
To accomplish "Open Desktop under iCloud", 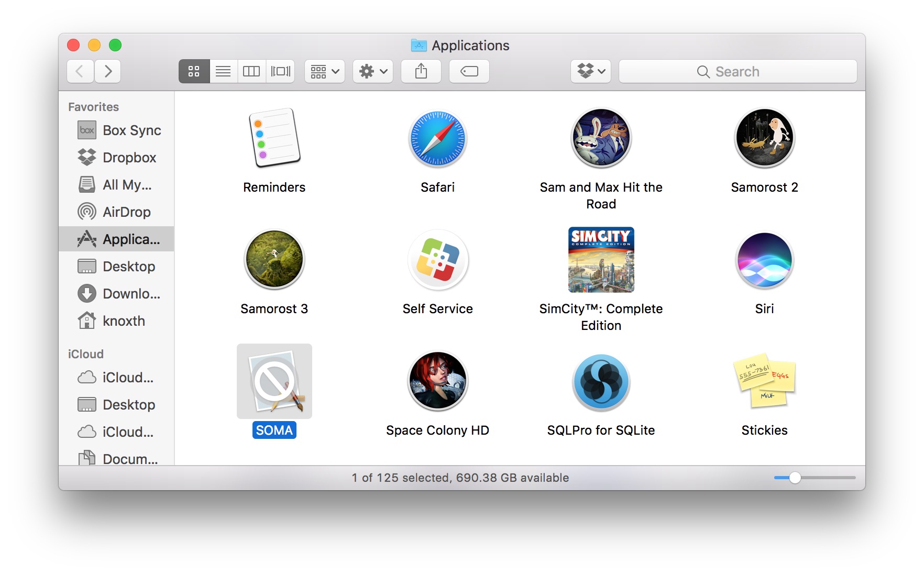I will tap(116, 405).
